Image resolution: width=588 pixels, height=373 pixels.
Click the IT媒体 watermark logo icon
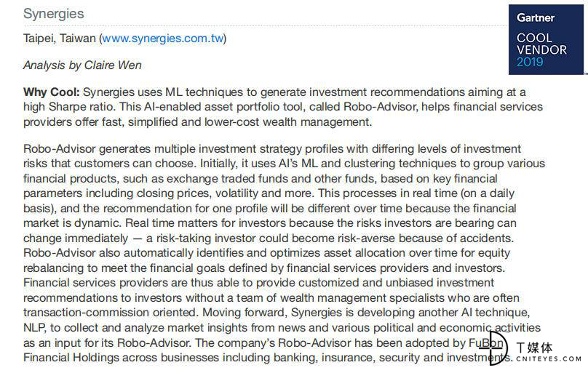[x=494, y=347]
